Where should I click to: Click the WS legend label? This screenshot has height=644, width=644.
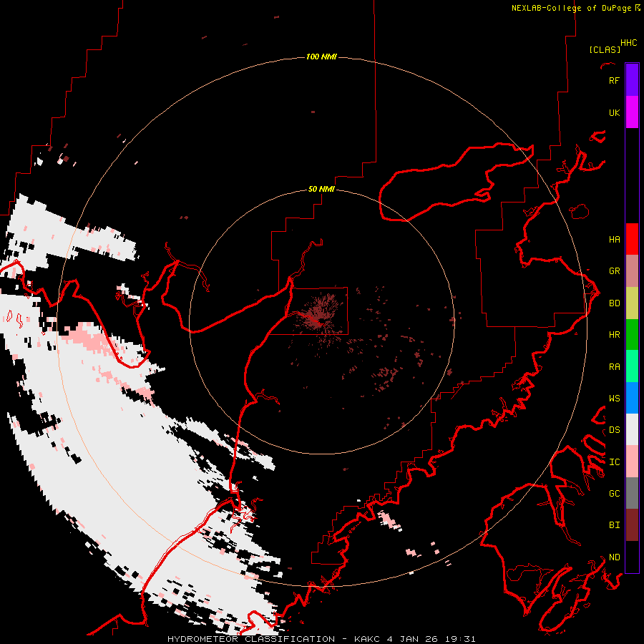(x=614, y=398)
